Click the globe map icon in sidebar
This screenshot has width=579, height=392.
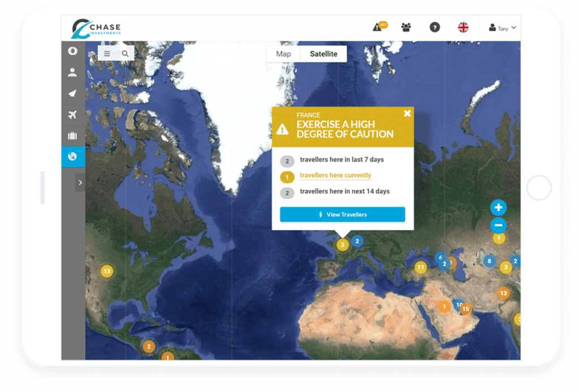point(72,156)
